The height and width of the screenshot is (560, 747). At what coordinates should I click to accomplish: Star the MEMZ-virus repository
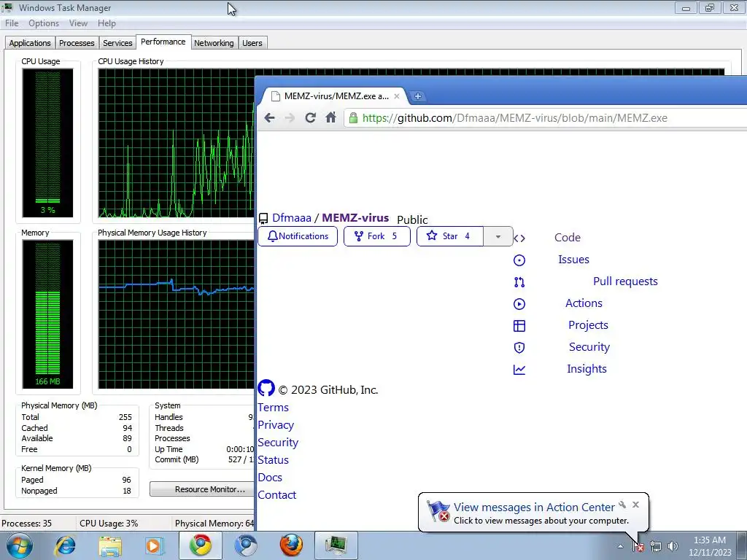click(x=449, y=236)
